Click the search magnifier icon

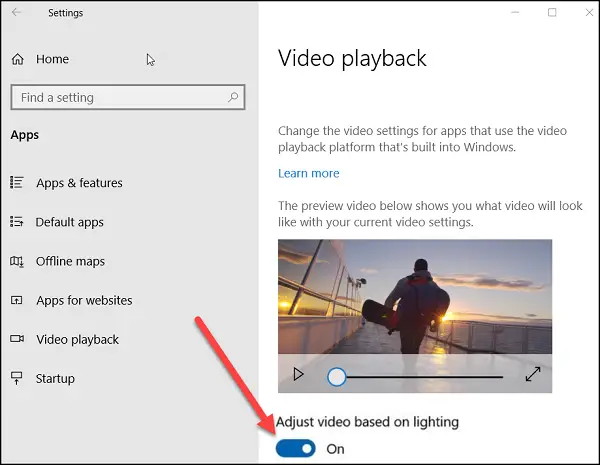click(x=233, y=97)
